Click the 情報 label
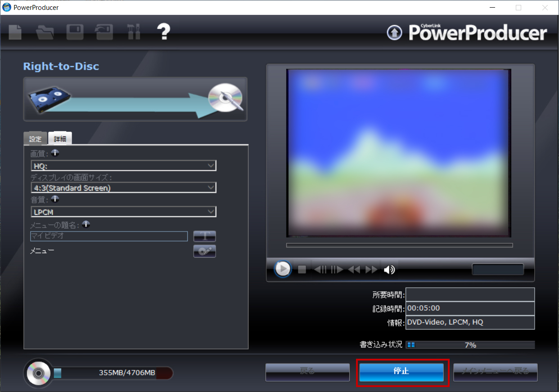 point(395,323)
